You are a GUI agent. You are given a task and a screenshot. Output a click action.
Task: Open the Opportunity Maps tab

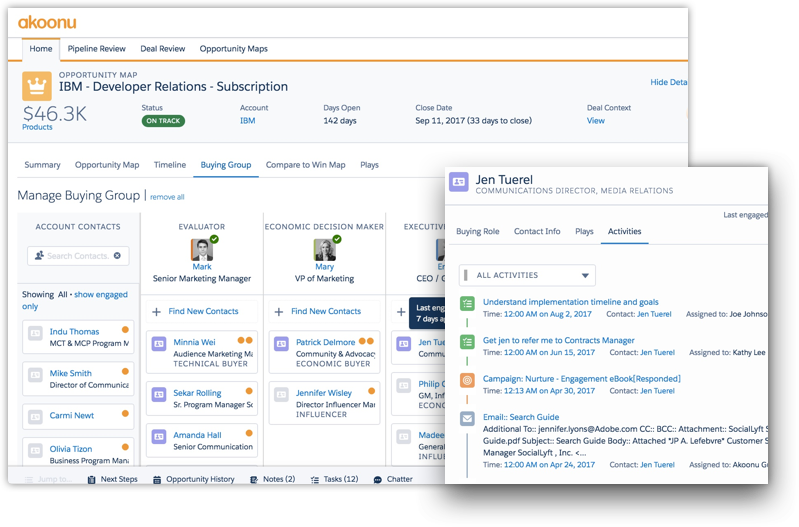[233, 49]
